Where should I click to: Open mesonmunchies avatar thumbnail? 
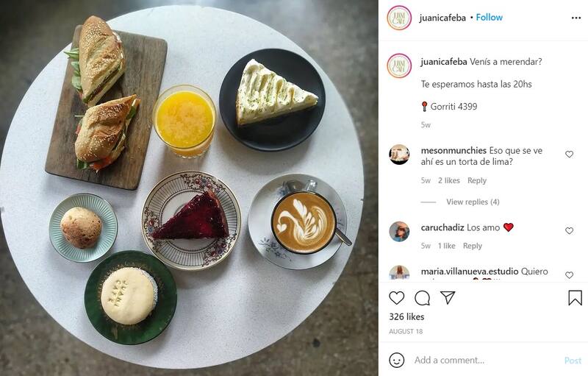pos(399,155)
